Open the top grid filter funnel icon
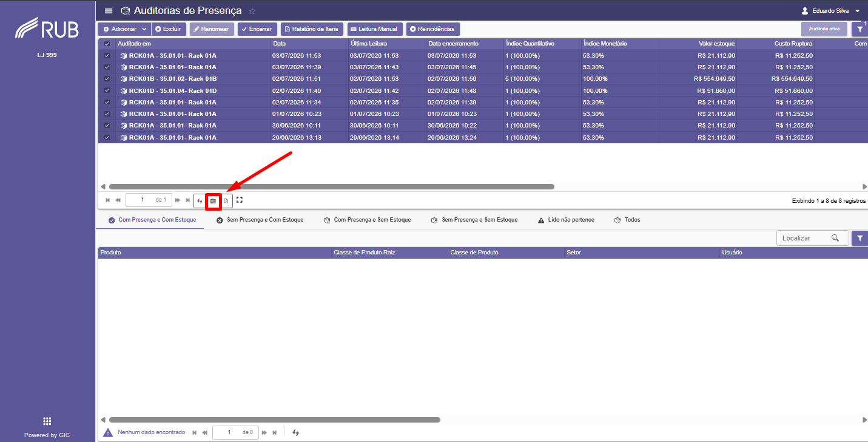This screenshot has height=442, width=868. pyautogui.click(x=860, y=29)
